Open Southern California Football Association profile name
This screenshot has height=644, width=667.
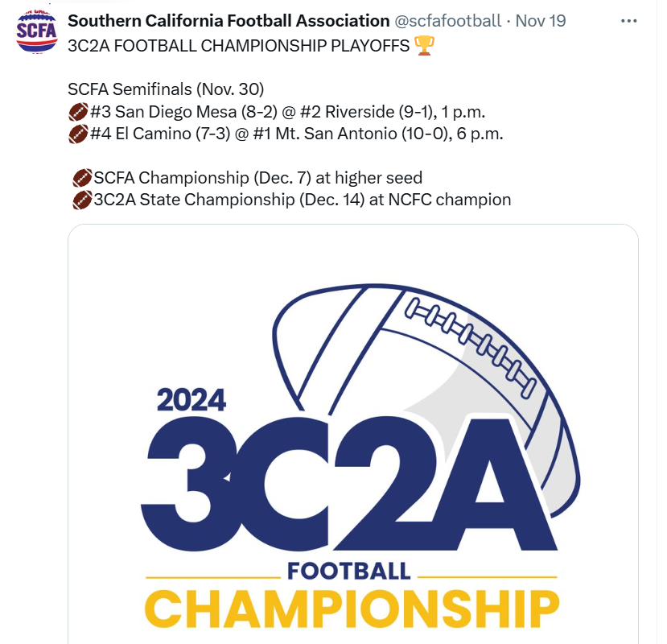[x=229, y=21]
